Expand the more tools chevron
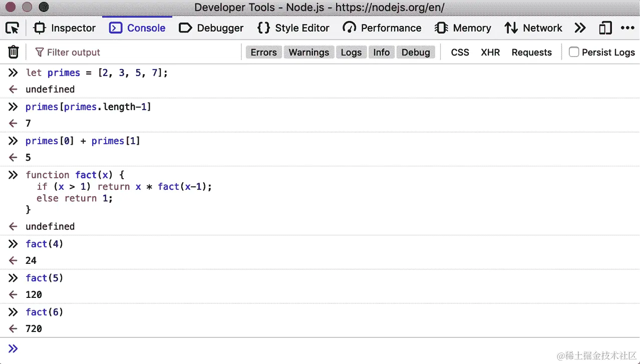 [x=580, y=28]
